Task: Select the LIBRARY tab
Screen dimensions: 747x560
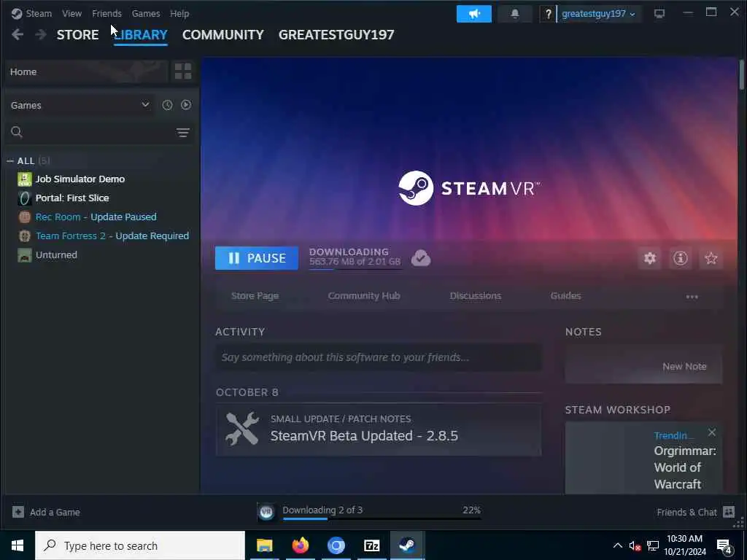Action: pos(141,35)
